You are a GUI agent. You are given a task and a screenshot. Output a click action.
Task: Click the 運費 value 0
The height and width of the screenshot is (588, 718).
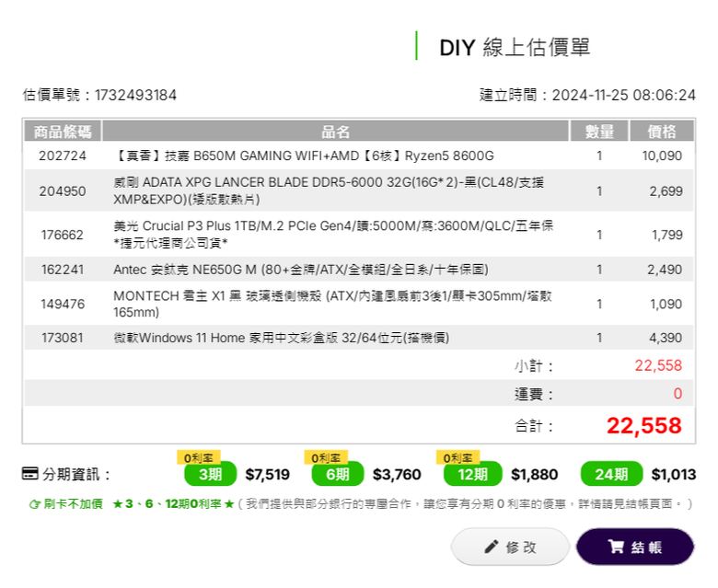(x=677, y=393)
